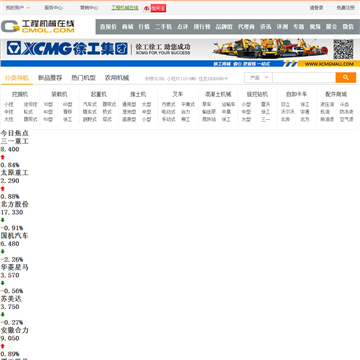Viewport: 360px width, 360px height.
Task: Click the green 工程机械在线 top link
Action: [125, 8]
